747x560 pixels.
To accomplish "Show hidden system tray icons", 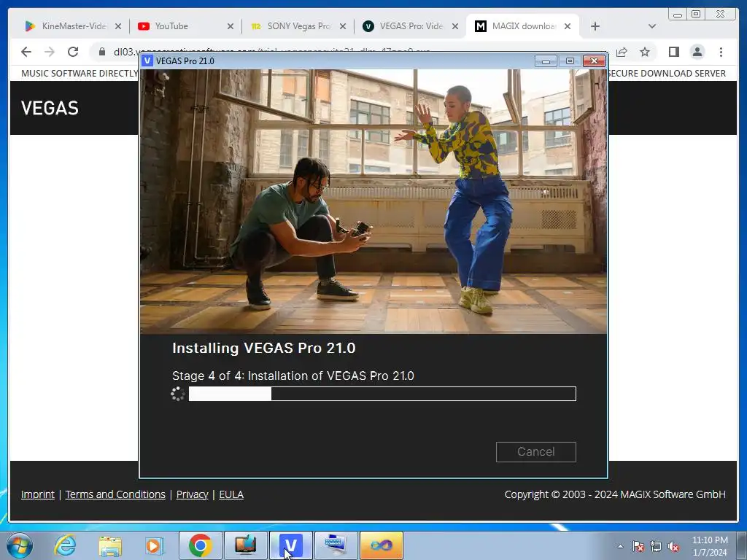I will click(x=620, y=546).
